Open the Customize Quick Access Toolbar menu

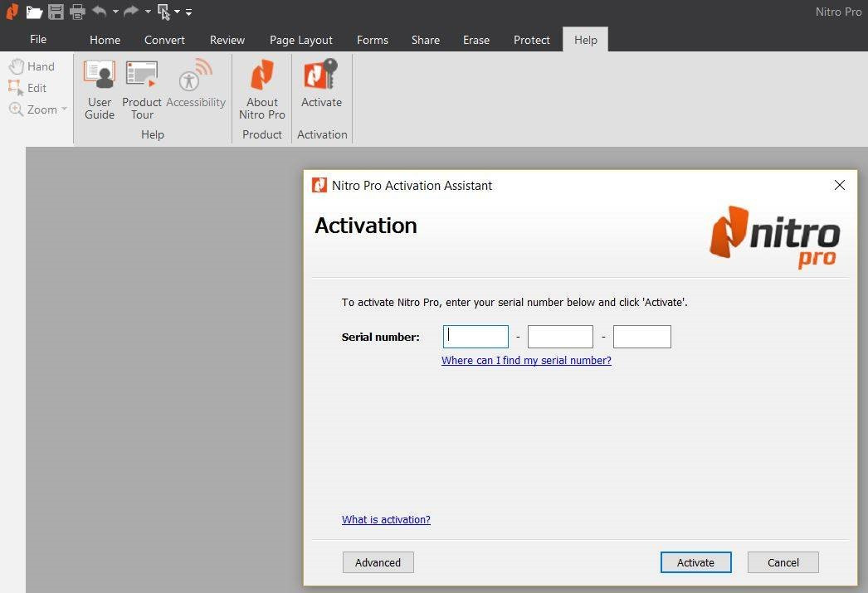188,12
